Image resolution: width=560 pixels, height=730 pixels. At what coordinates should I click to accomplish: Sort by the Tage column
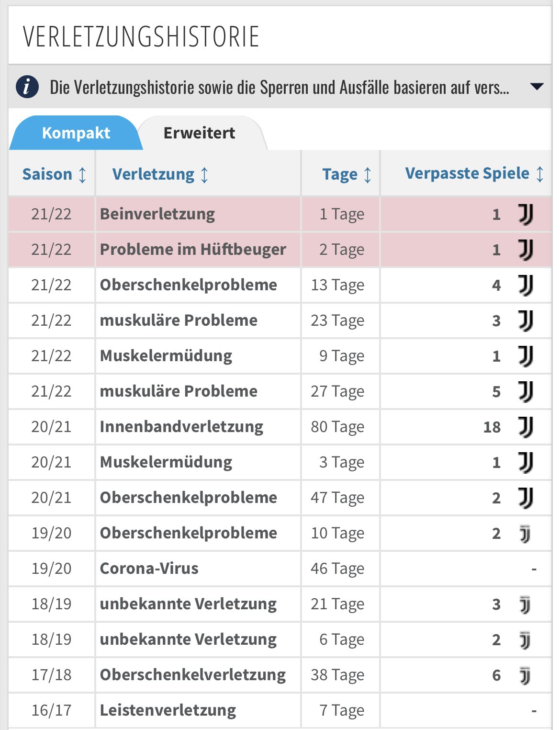point(347,174)
